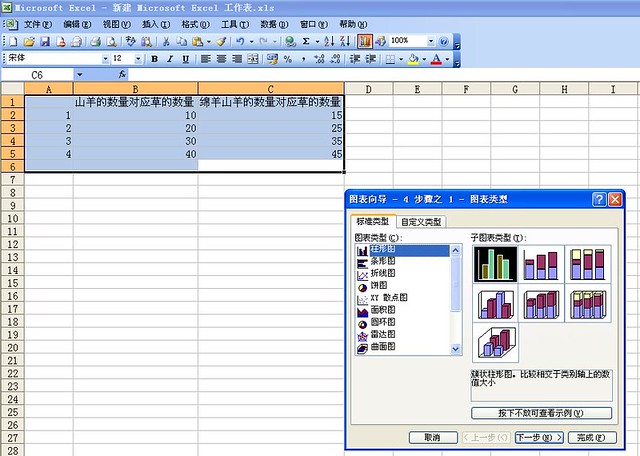The height and width of the screenshot is (456, 640).
Task: Center the cell text
Action: (x=221, y=59)
